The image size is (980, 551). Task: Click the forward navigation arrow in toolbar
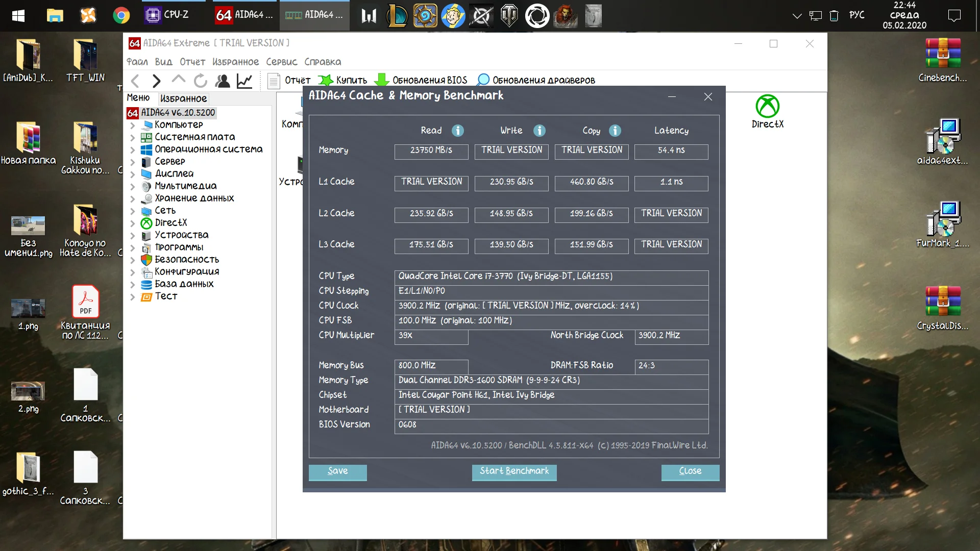156,81
